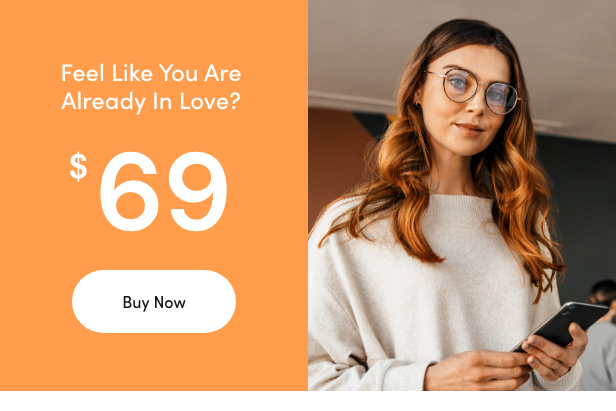This screenshot has height=411, width=616.
Task: Click the 'Buy' word inside the button
Action: (136, 303)
